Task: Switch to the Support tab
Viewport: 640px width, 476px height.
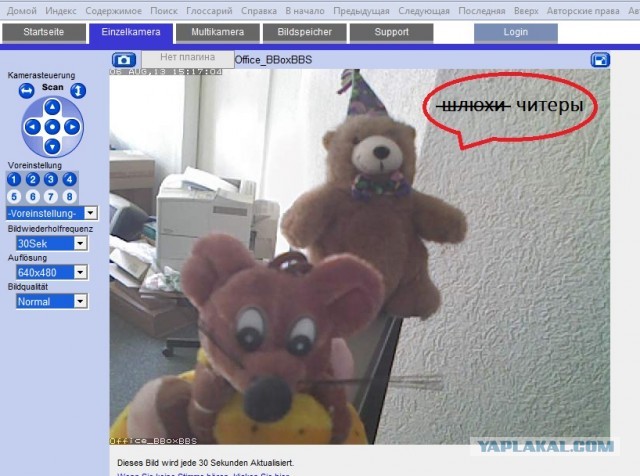Action: click(x=391, y=32)
